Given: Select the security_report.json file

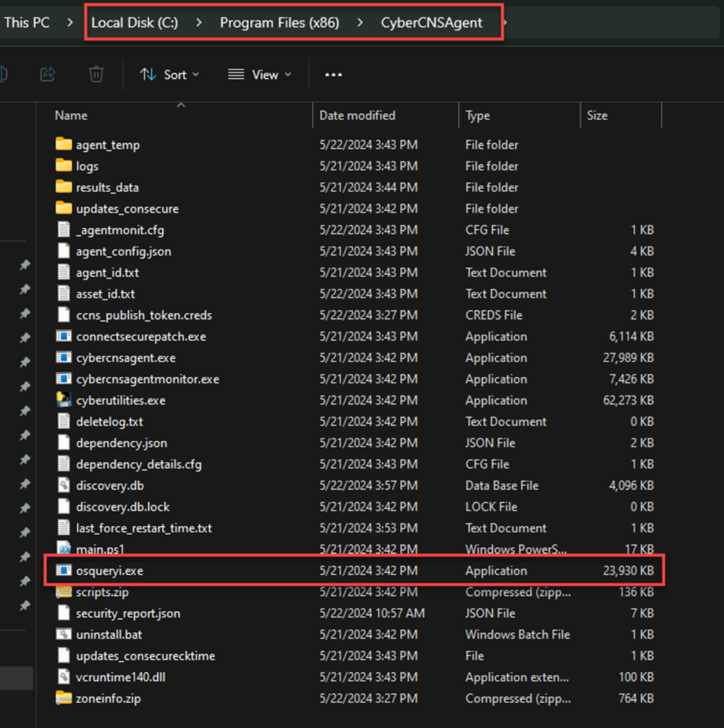Looking at the screenshot, I should pos(128,613).
